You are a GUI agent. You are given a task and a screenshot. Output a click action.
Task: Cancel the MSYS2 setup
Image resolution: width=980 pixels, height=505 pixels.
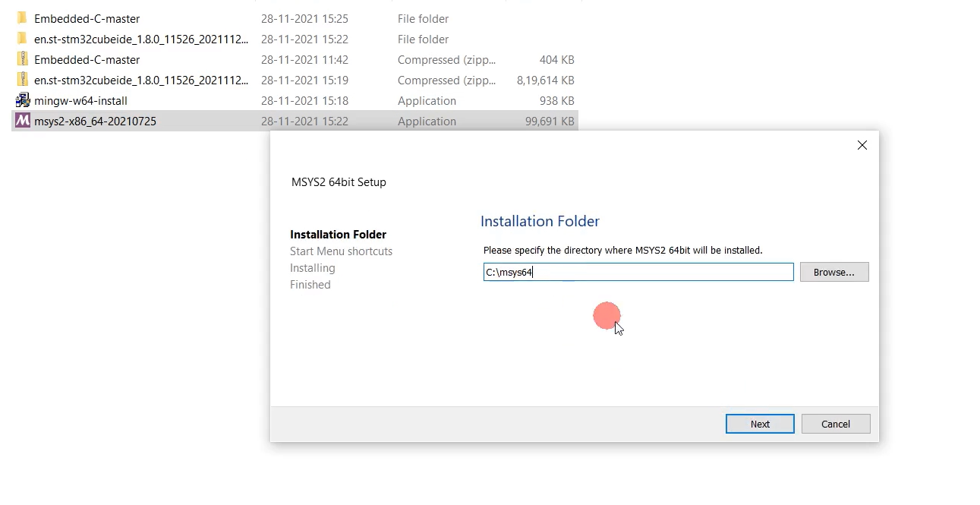coord(835,424)
